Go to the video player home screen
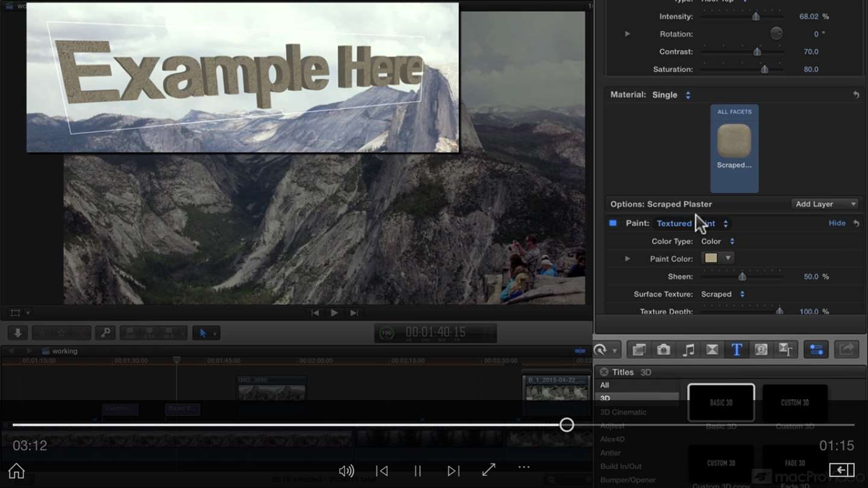 [x=16, y=471]
